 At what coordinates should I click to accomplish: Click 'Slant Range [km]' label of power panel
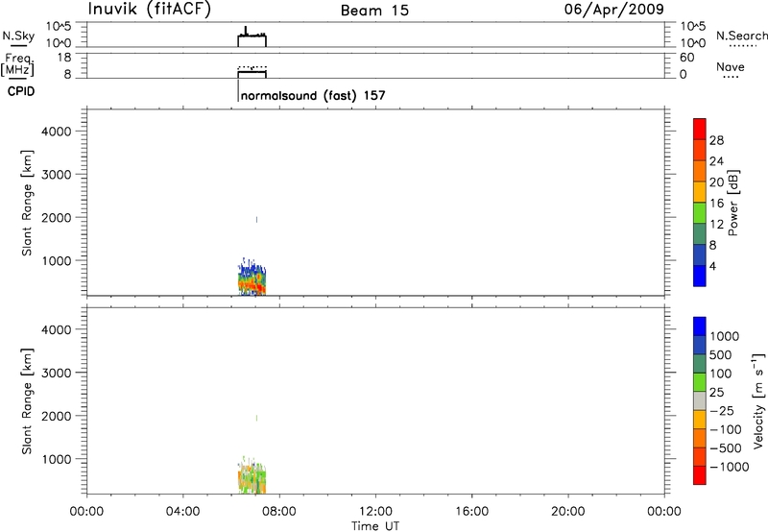point(27,203)
